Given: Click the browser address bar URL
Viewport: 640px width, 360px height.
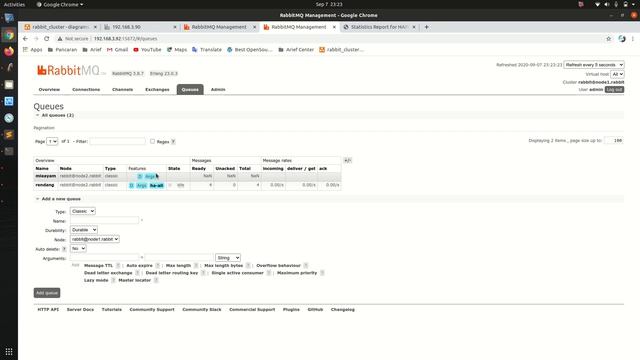Looking at the screenshot, I should coord(125,38).
